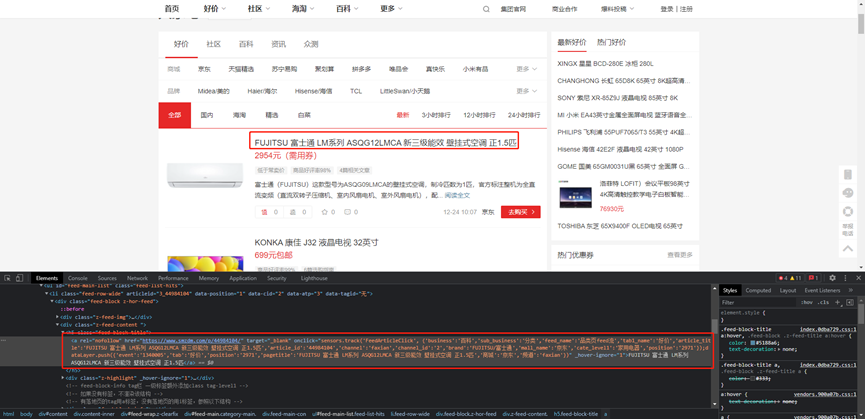The height and width of the screenshot is (419, 865).
Task: Click the WeChat icon in floating sidebar
Action: (x=848, y=193)
